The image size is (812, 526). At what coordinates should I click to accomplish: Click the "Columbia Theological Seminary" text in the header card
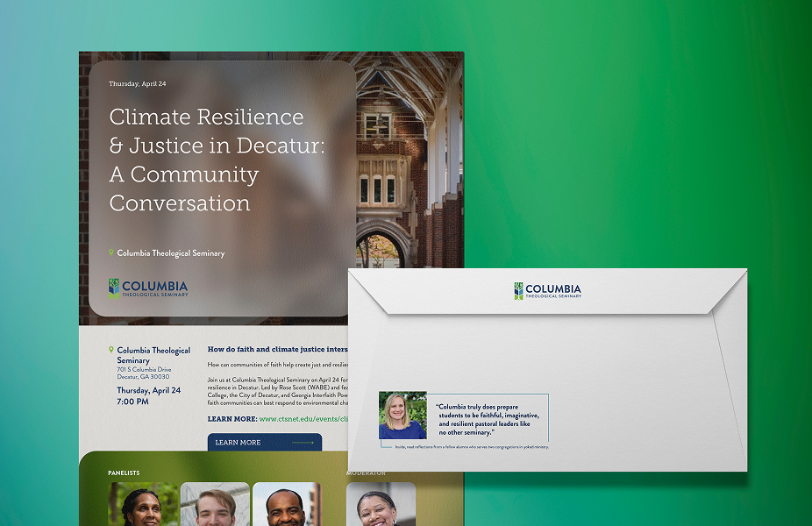[x=171, y=253]
